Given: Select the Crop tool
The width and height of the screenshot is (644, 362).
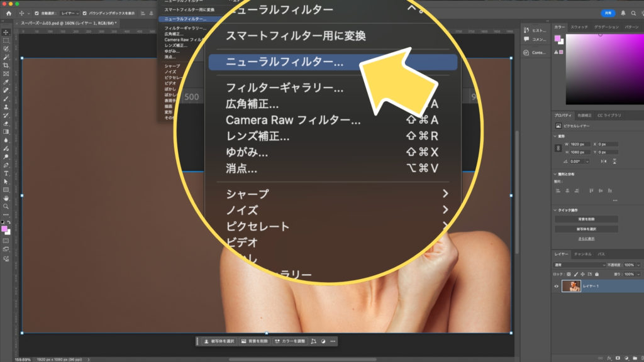Looking at the screenshot, I should point(6,65).
